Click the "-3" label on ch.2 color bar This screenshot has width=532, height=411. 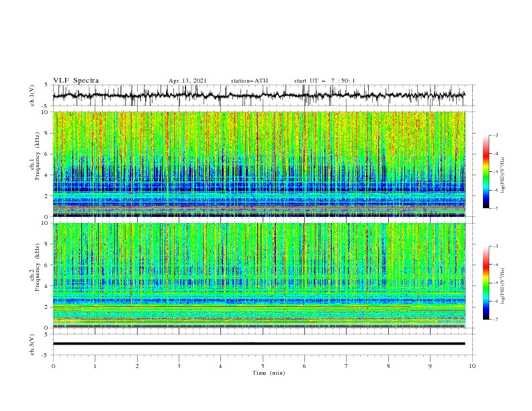(496, 246)
